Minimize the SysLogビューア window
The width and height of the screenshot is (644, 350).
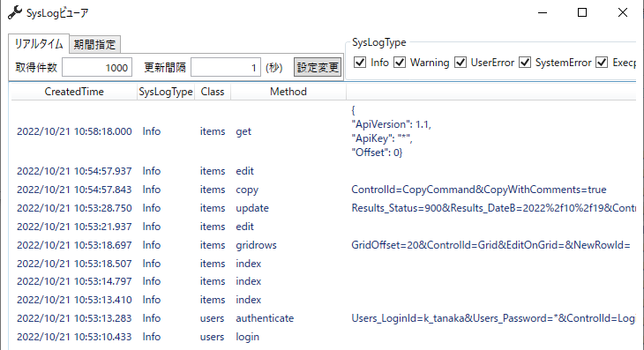(x=543, y=12)
